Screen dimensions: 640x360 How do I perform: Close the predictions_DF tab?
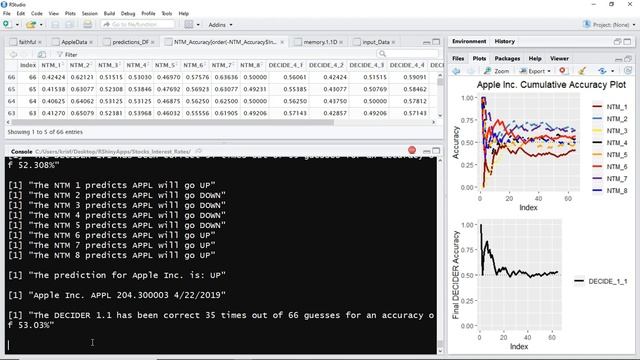click(152, 42)
